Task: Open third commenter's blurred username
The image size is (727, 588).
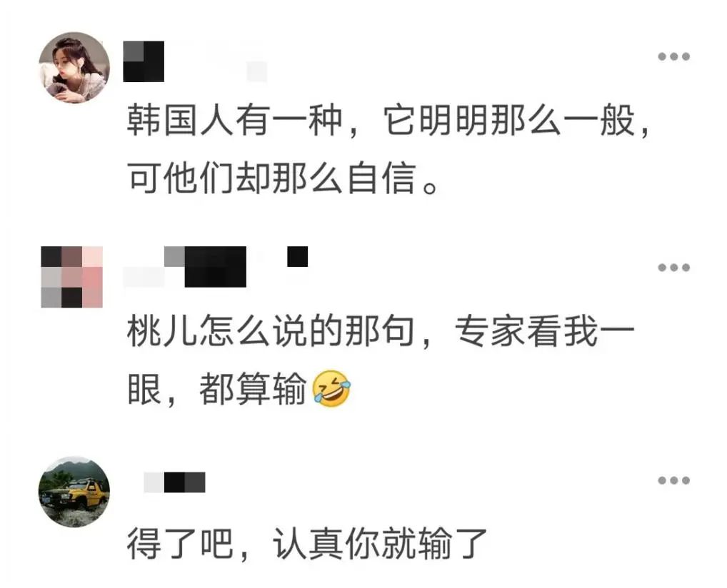Action: point(174,482)
